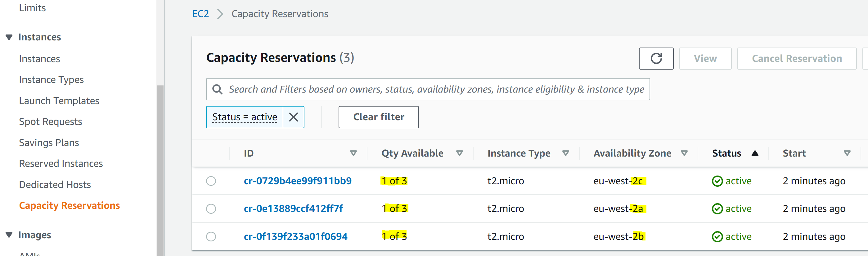This screenshot has width=868, height=256.
Task: Click active status icon for cr-0729b4ee99f911bb9
Action: (x=717, y=181)
